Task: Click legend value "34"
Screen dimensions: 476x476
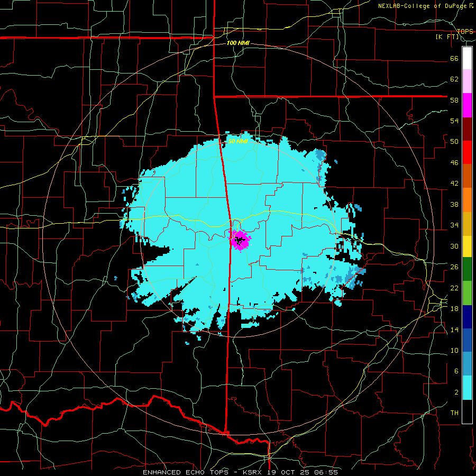Action: point(454,225)
